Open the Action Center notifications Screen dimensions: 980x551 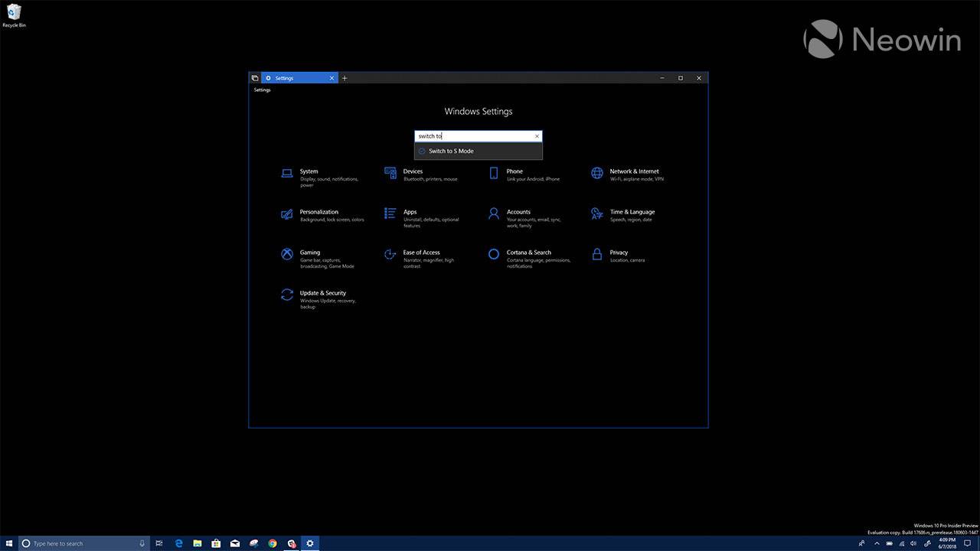969,543
